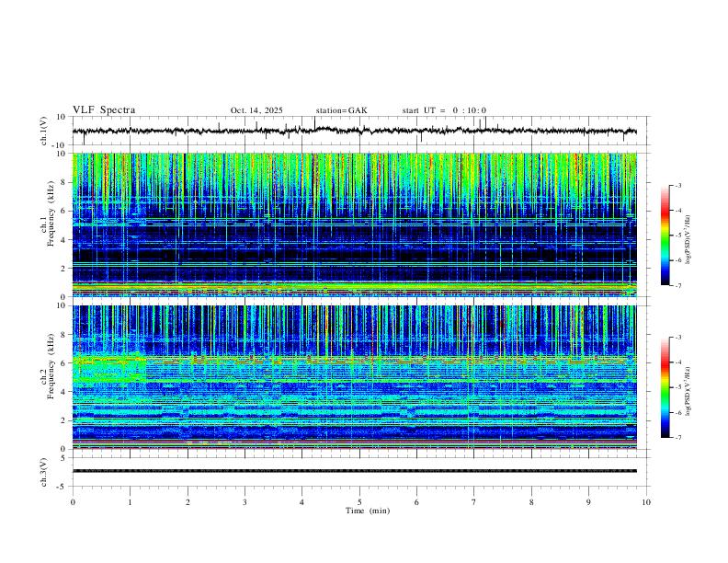This screenshot has height=563, width=728.
Task: Click the date 'Oct. 14, 2025'
Action: (256, 110)
